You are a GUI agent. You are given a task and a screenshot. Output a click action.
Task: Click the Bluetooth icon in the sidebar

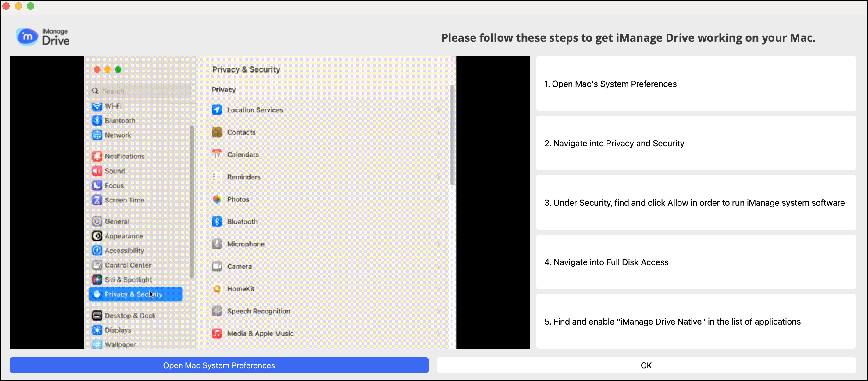pos(97,120)
